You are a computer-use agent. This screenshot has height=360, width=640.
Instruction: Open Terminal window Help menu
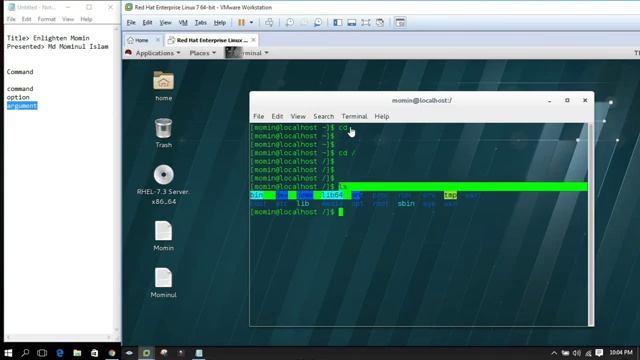point(382,116)
